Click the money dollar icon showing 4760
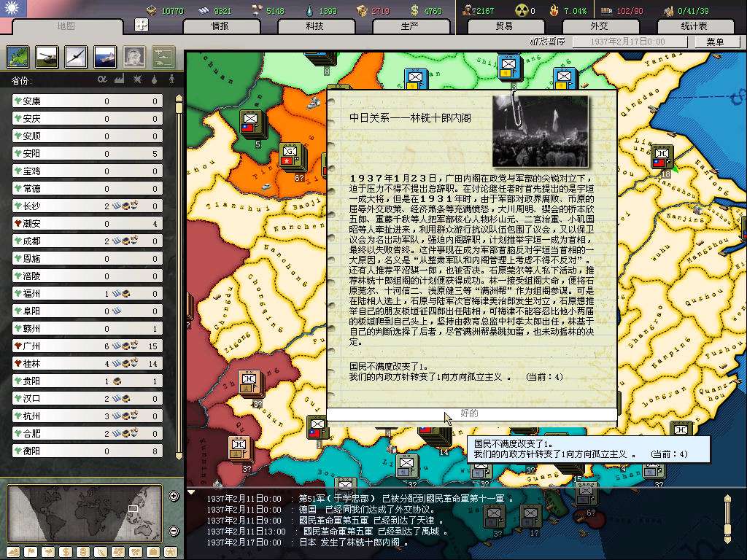This screenshot has height=560, width=747. [414, 10]
